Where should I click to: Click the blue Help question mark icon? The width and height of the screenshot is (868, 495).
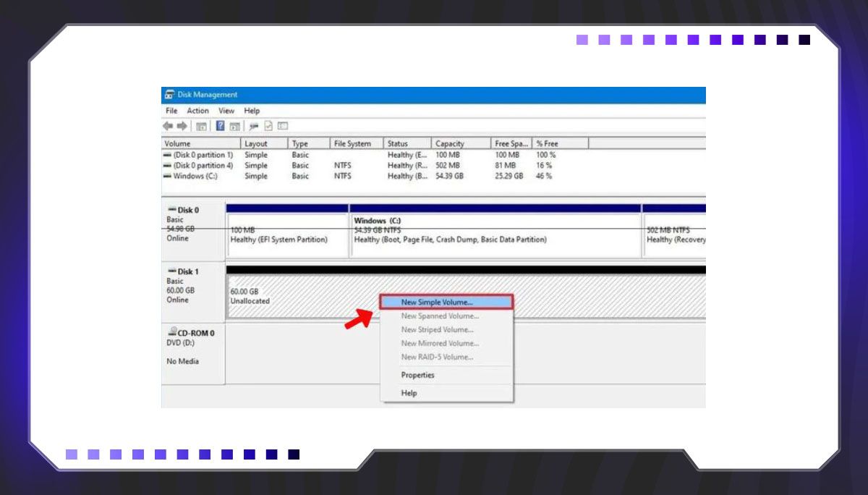pyautogui.click(x=220, y=126)
